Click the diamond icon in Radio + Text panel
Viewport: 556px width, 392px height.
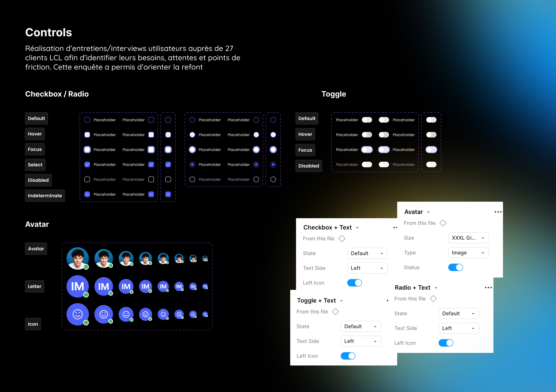coord(433,298)
